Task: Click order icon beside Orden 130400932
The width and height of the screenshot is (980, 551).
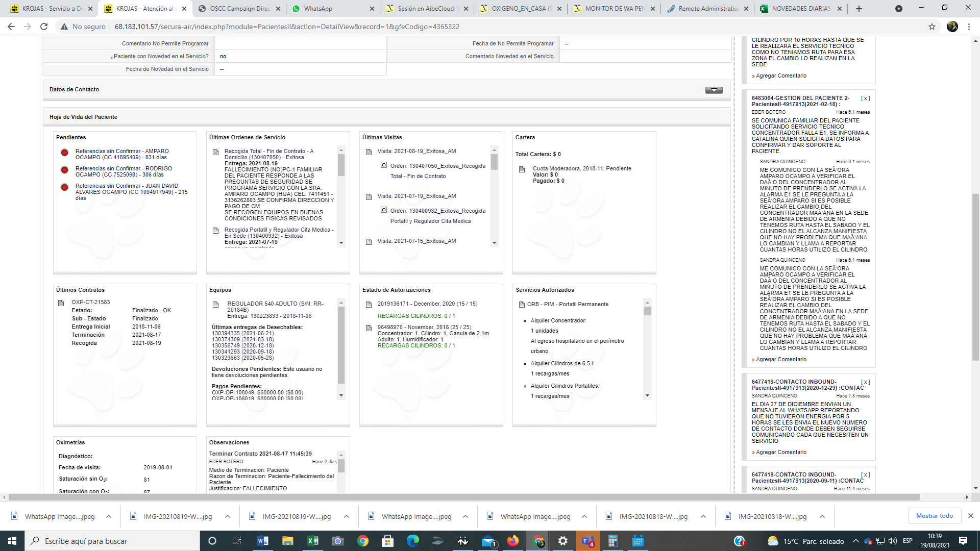Action: [384, 210]
